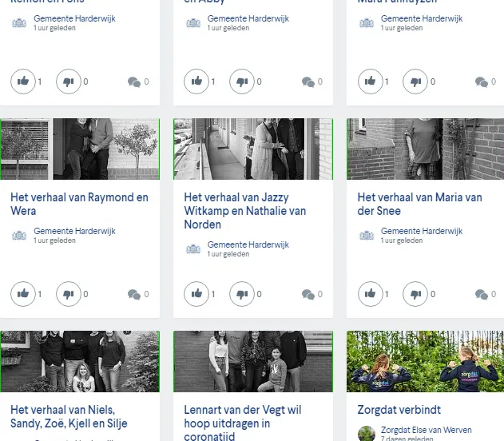Image resolution: width=504 pixels, height=441 pixels.
Task: Like the card above Maria van der Snee
Action: pyautogui.click(x=371, y=81)
